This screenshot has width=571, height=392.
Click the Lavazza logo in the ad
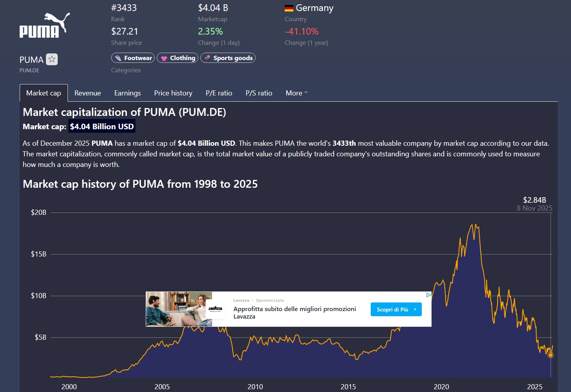coord(216,309)
